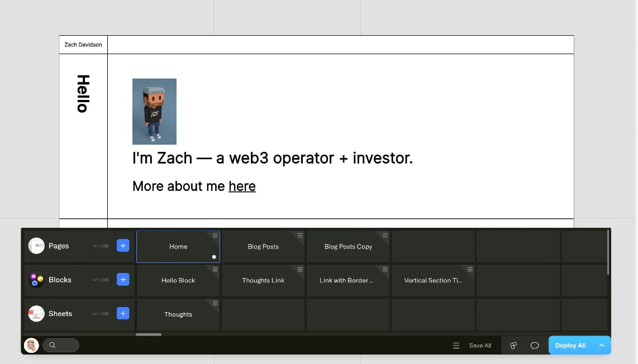Screen dimensions: 638x364
Task: Open the chat bubble comments icon
Action: click(535, 345)
